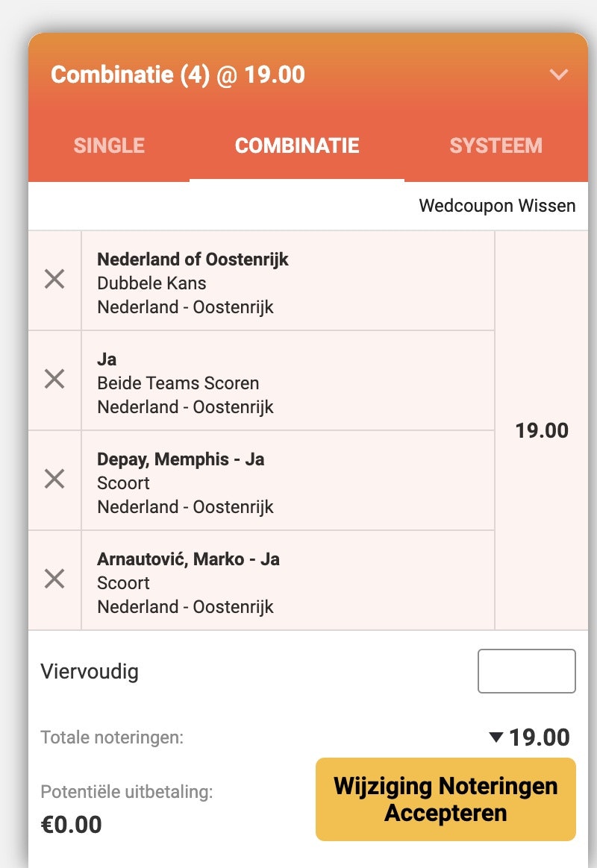This screenshot has width=597, height=868.
Task: Click the Totale noteringen label
Action: coord(112,738)
